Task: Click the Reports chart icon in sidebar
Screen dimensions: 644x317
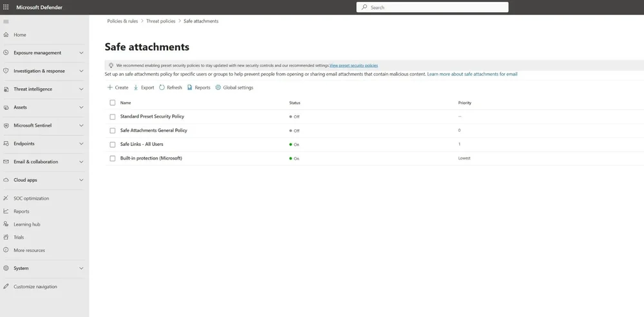Action: [x=6, y=211]
